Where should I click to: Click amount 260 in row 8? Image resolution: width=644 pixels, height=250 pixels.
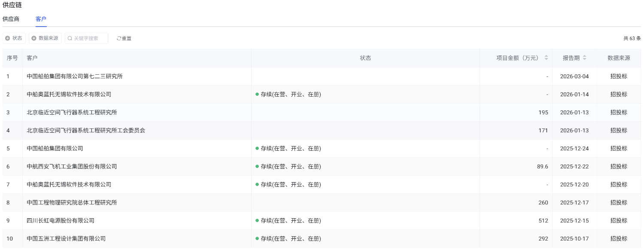pos(543,203)
